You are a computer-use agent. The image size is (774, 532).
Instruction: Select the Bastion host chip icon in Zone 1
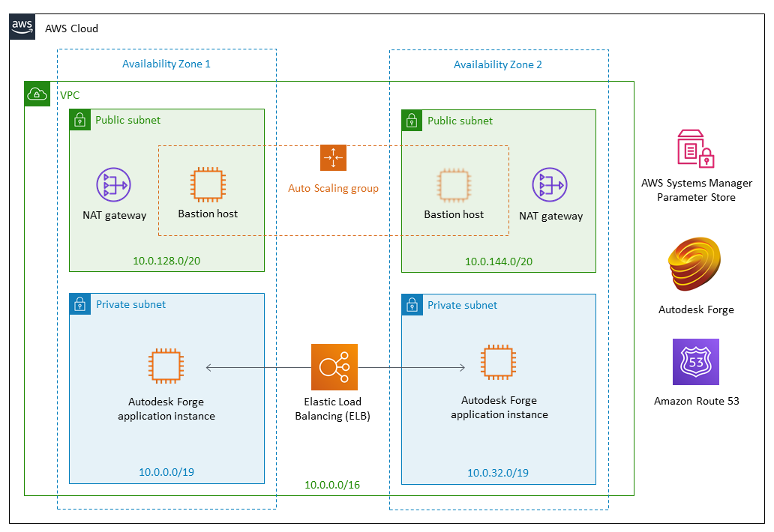[x=208, y=185]
